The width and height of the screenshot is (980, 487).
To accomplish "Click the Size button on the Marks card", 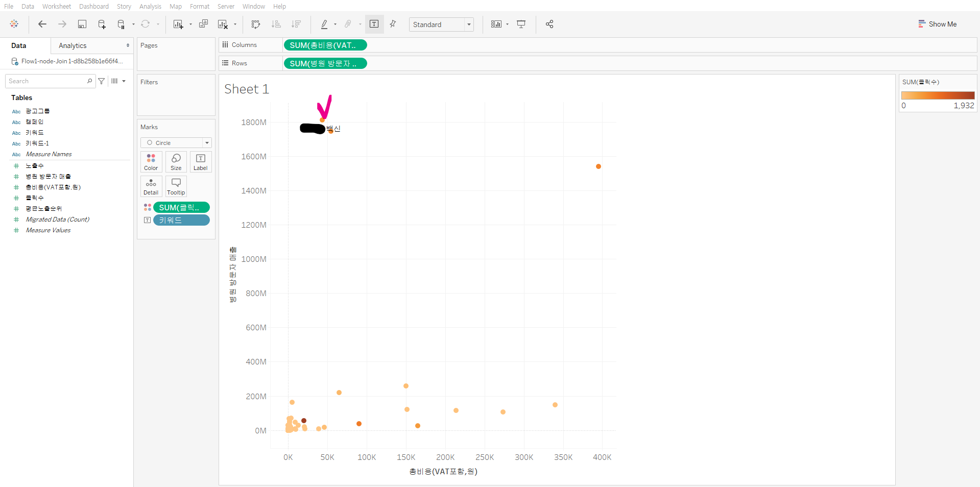I will [x=176, y=162].
